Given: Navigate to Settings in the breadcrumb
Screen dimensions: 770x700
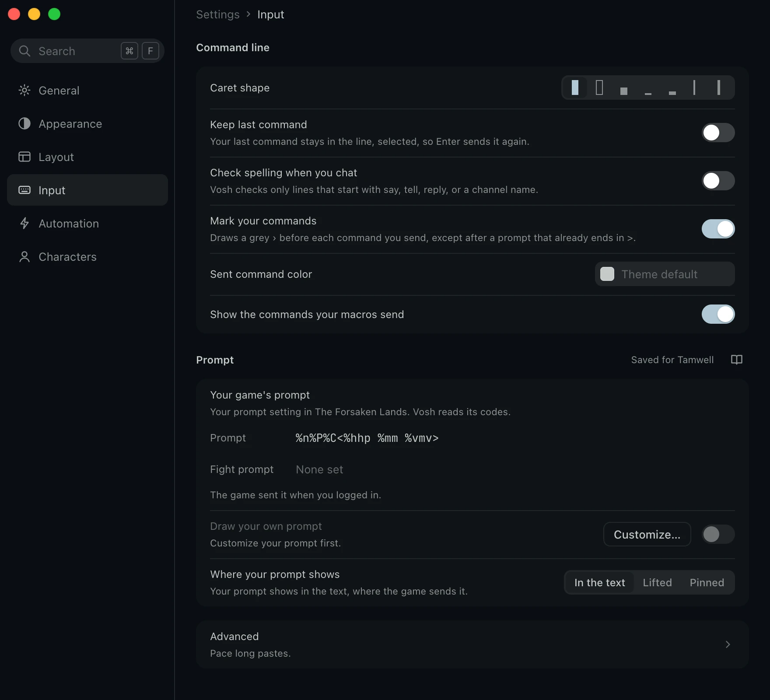Looking at the screenshot, I should point(217,14).
